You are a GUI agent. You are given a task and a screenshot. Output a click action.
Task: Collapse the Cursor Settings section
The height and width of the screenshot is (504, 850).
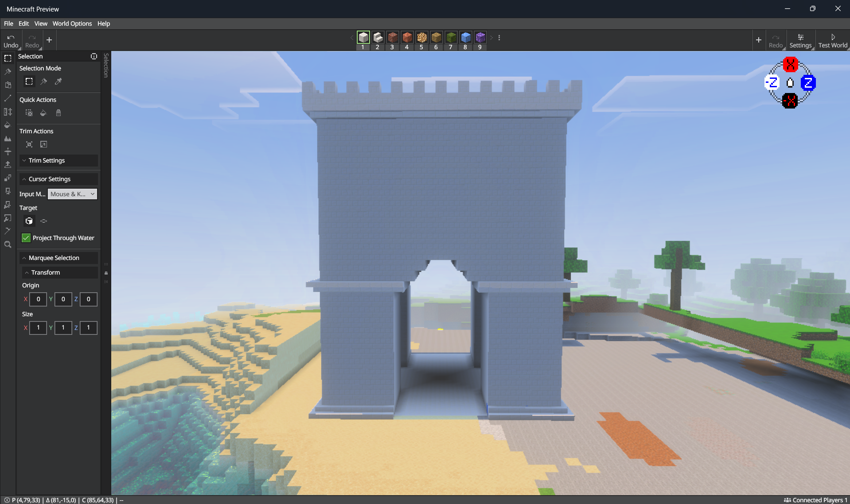pyautogui.click(x=58, y=179)
